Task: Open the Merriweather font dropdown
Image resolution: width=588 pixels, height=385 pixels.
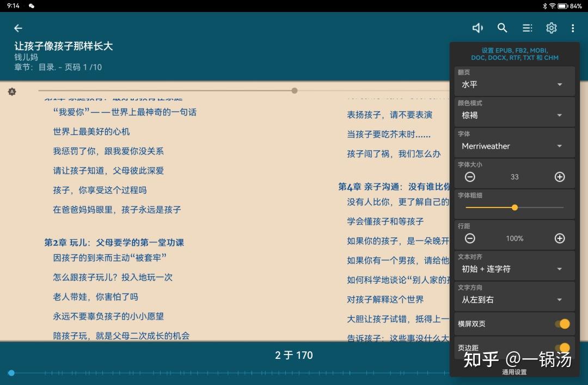Action: (514, 145)
